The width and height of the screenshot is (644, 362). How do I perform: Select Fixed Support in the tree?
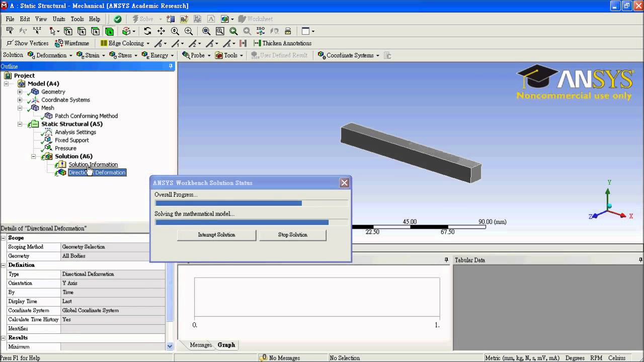coord(71,140)
